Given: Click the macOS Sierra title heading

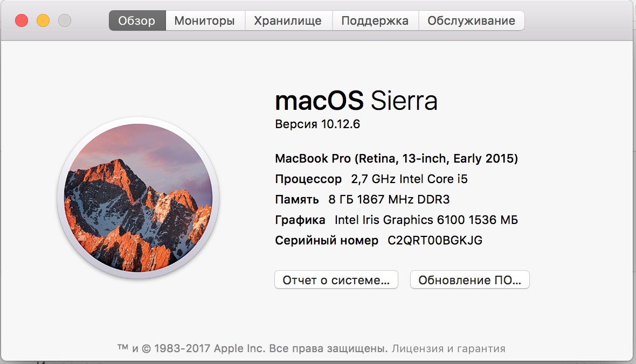Looking at the screenshot, I should [x=356, y=101].
